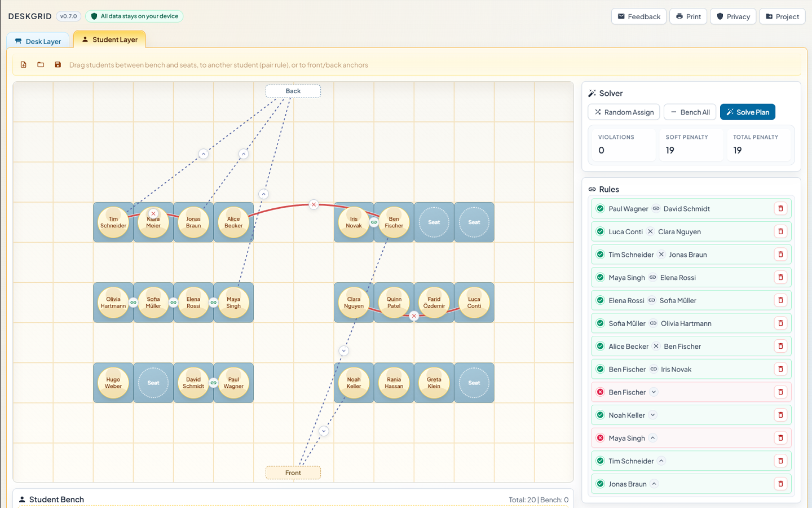Expand the Ben Fischer rule dropdown
Image resolution: width=812 pixels, height=508 pixels.
coord(654,392)
